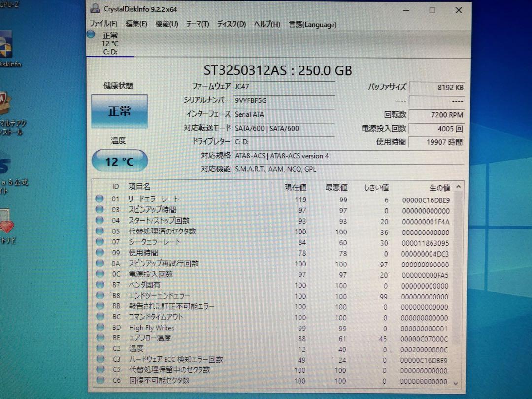Viewport: 532px width, 399px height.
Task: Click status icon for エアフロー温度 row
Action: [x=100, y=337]
